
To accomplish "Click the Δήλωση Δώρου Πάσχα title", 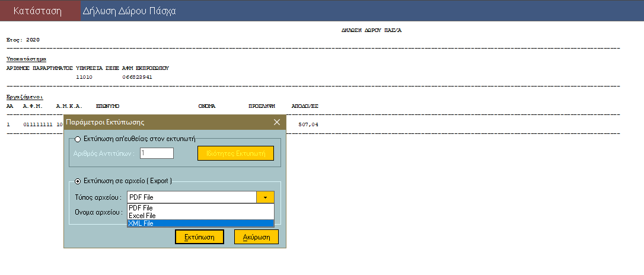I will click(129, 11).
